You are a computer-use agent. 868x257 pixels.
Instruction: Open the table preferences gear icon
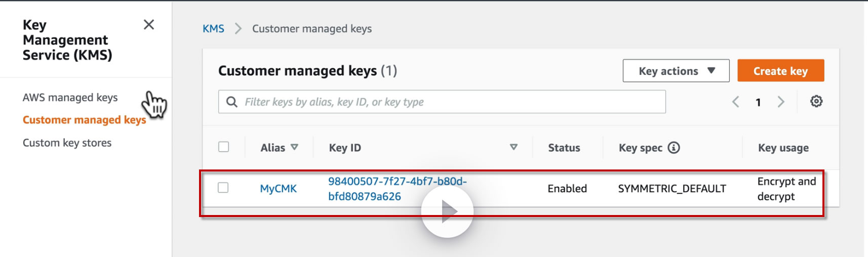coord(816,102)
